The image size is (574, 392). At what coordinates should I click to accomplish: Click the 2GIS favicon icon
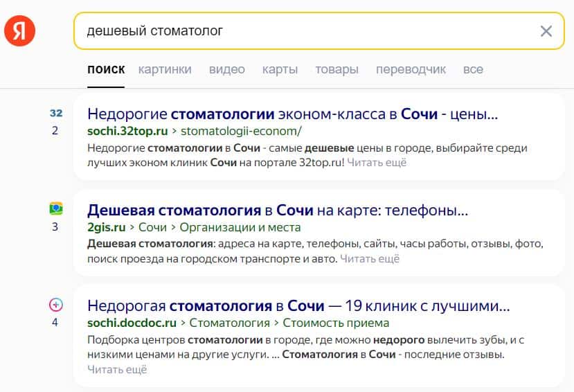pyautogui.click(x=56, y=208)
